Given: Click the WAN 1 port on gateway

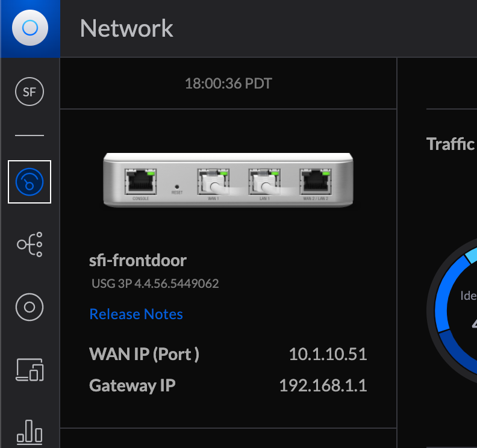Looking at the screenshot, I should (213, 182).
